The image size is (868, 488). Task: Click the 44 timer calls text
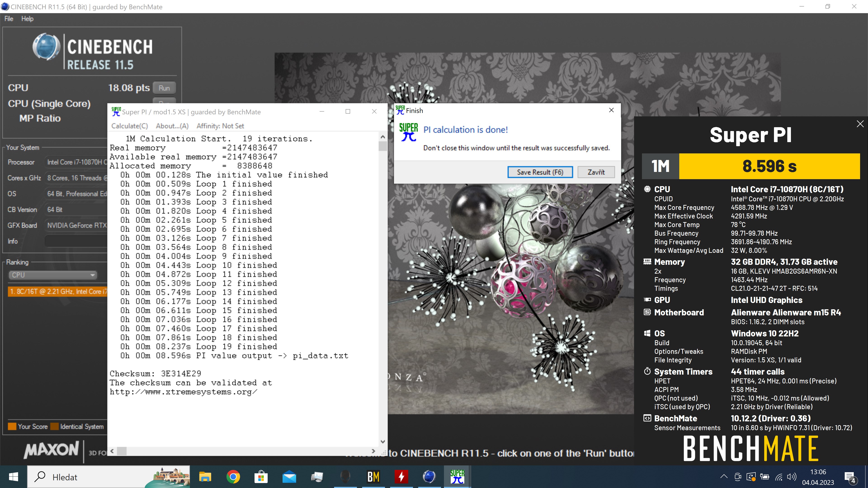tap(757, 371)
